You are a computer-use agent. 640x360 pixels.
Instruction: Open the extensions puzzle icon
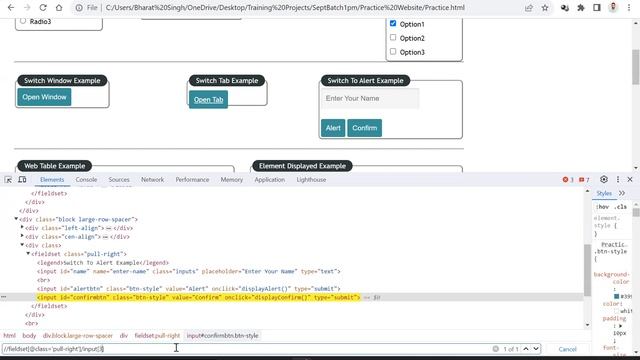pos(581,8)
